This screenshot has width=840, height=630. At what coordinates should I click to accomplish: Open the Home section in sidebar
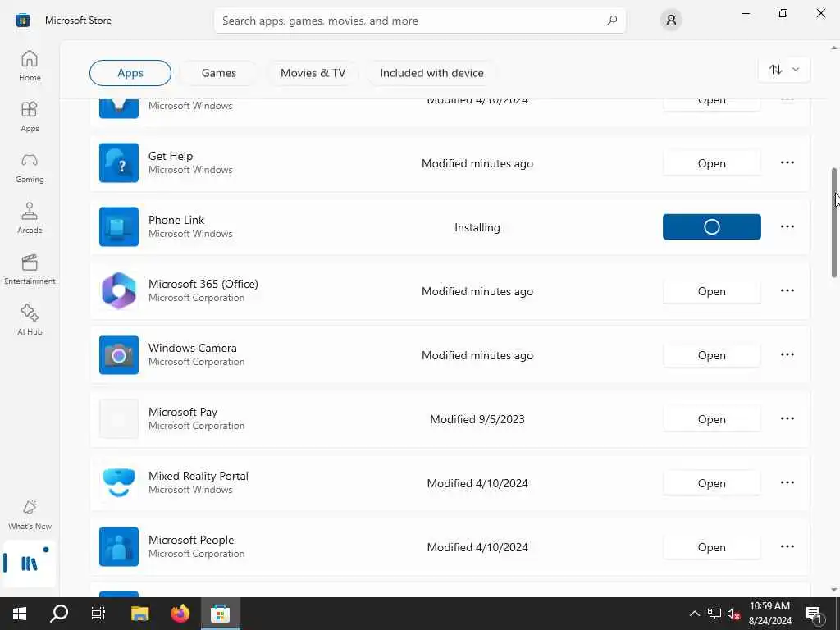pyautogui.click(x=30, y=66)
